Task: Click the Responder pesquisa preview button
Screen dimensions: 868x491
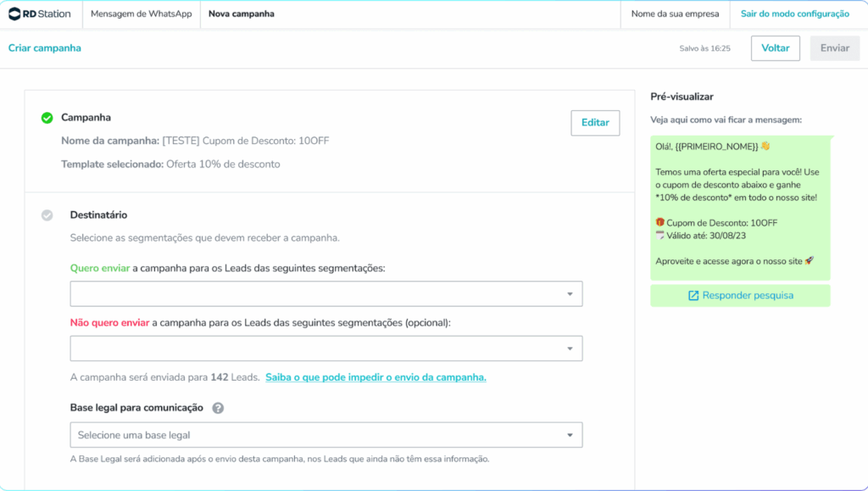Action: 740,295
